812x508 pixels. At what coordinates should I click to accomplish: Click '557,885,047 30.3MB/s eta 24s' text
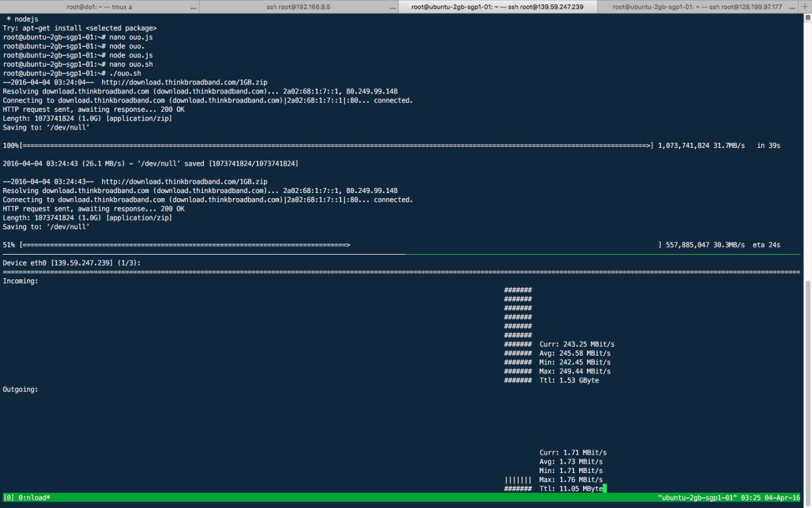723,244
